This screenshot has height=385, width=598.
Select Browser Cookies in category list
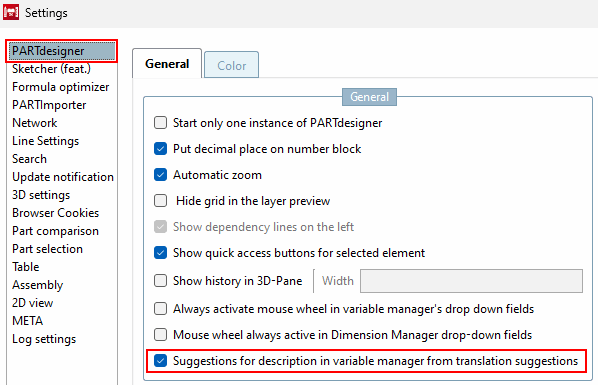[x=56, y=213]
